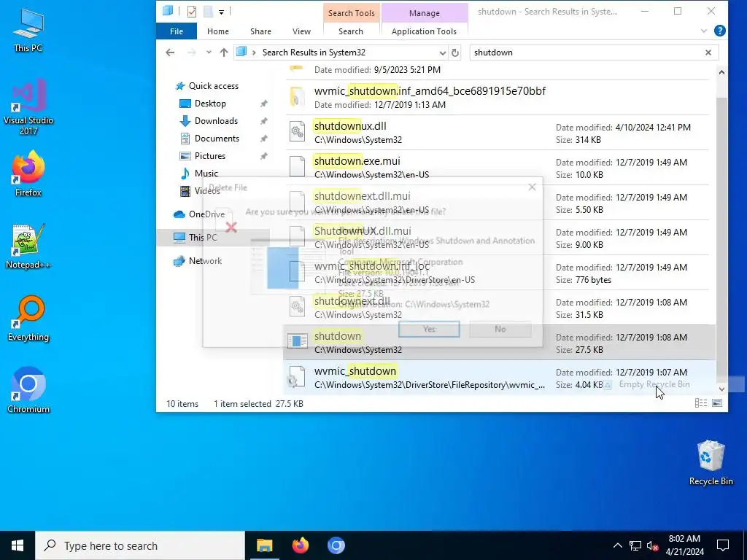
Task: Confirm deletion with Yes button
Action: (429, 329)
